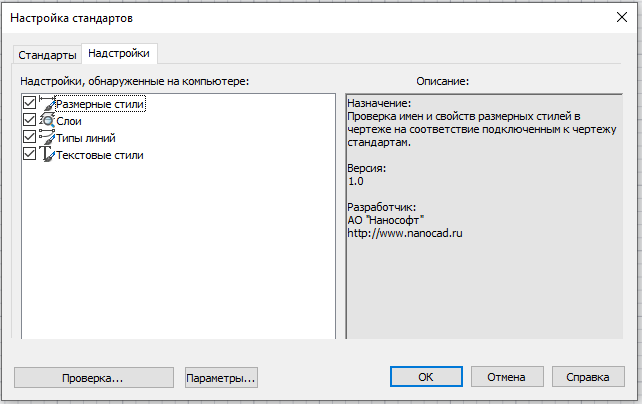This screenshot has width=642, height=404.
Task: Confirm with the OK button
Action: click(425, 378)
